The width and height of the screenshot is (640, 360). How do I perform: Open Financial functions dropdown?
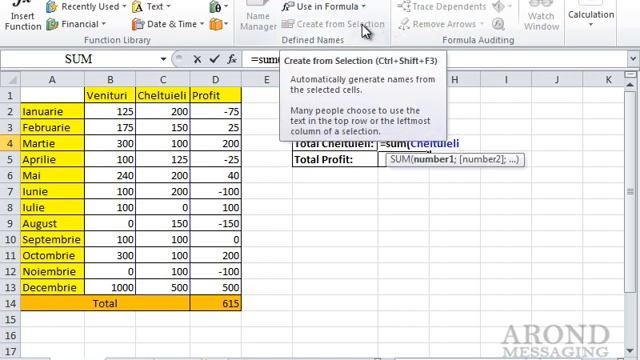tap(76, 24)
